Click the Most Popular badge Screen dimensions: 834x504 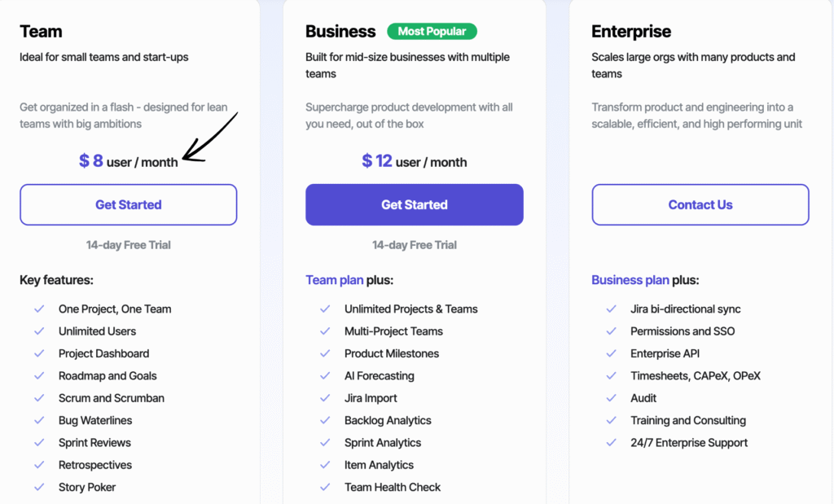(x=432, y=32)
